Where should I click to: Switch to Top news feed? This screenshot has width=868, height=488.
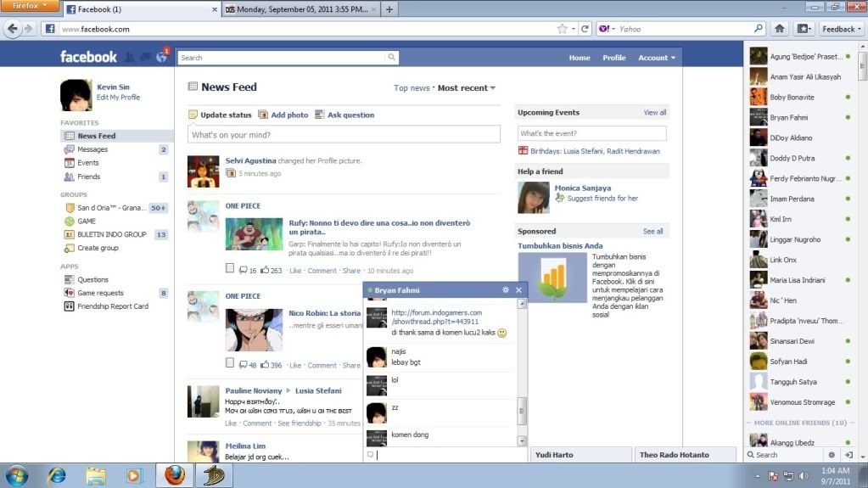[412, 87]
